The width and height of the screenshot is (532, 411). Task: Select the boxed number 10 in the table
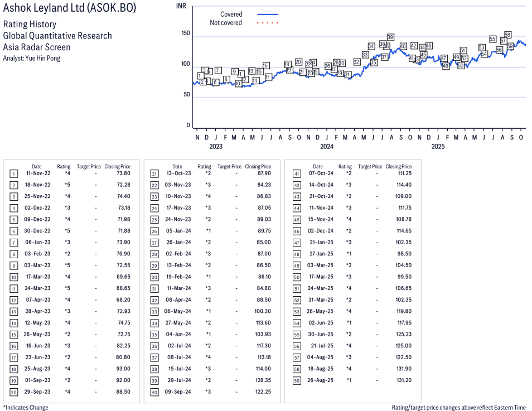14,277
